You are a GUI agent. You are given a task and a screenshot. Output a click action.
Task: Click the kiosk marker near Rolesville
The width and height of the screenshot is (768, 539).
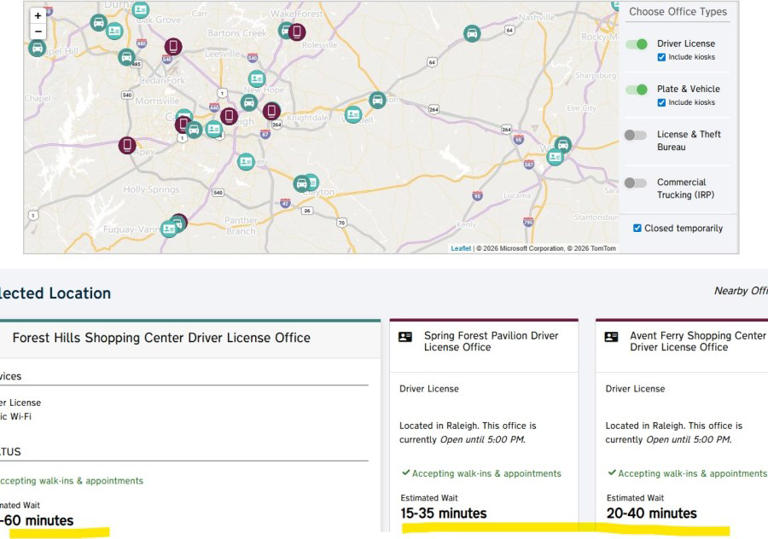coord(297,32)
